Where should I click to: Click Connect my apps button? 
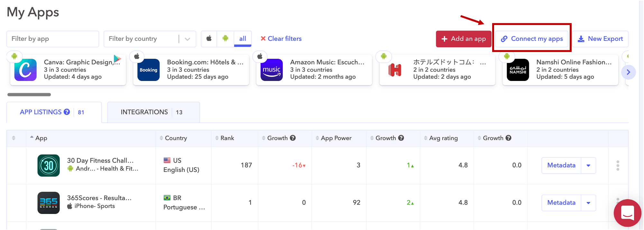coord(532,39)
